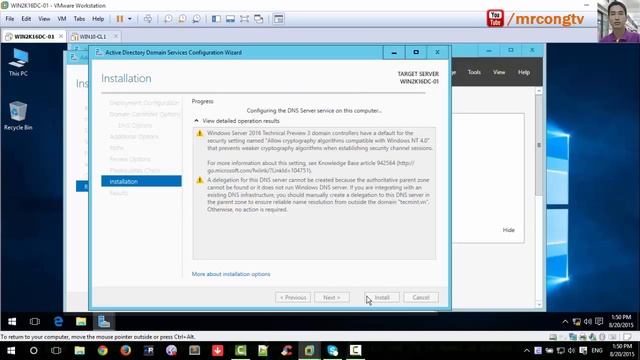Select the Installation step in wizard sidebar
The width and height of the screenshot is (640, 360).
coord(141,181)
